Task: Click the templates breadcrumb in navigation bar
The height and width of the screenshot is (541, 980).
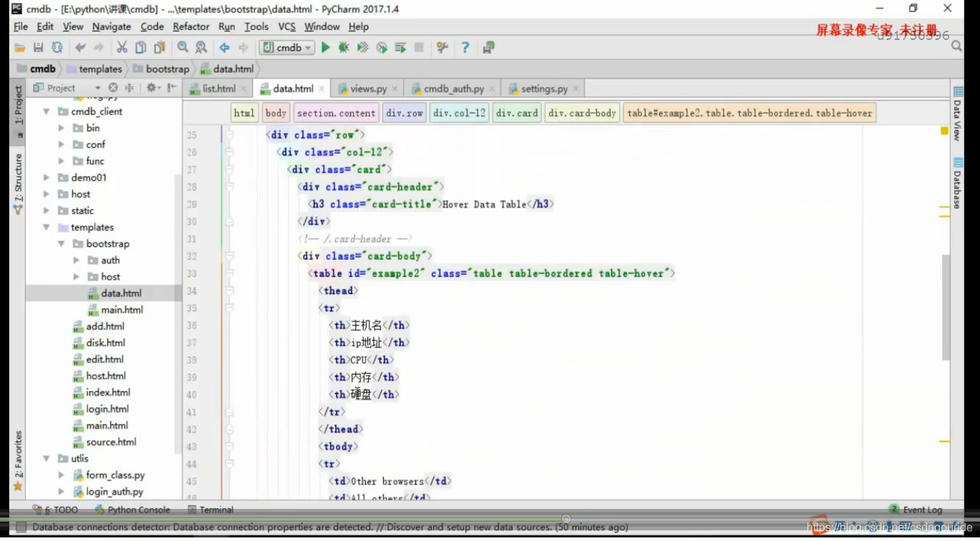Action: click(x=94, y=69)
